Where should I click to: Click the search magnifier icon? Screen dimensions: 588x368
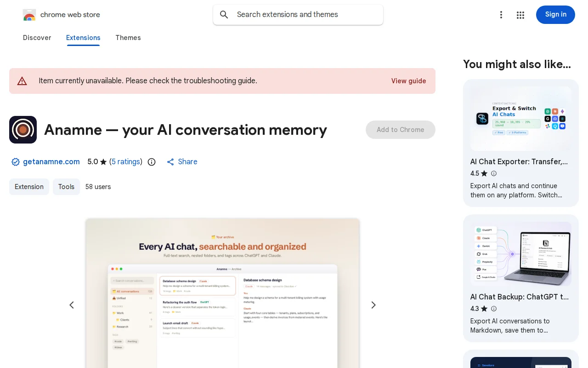pyautogui.click(x=224, y=15)
